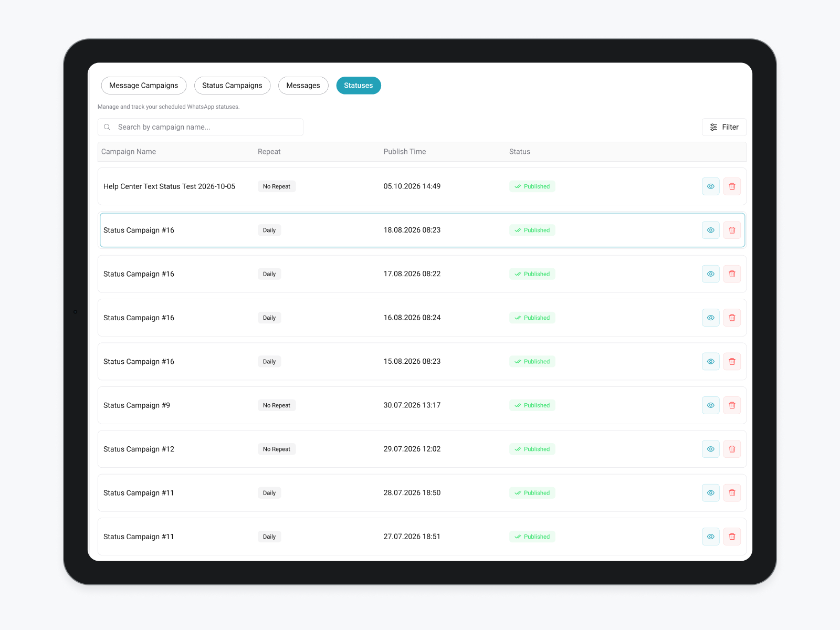Click the Publish Time column header
This screenshot has width=840, height=630.
pyautogui.click(x=405, y=152)
